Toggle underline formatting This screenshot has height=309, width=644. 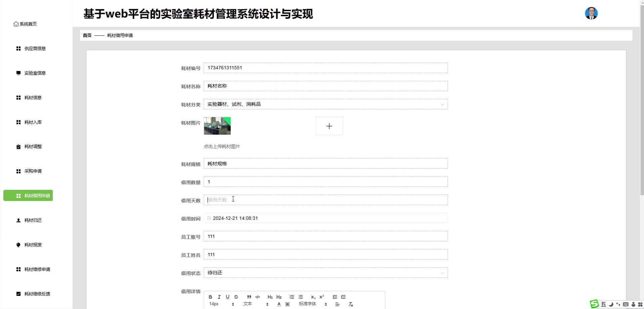click(x=228, y=297)
